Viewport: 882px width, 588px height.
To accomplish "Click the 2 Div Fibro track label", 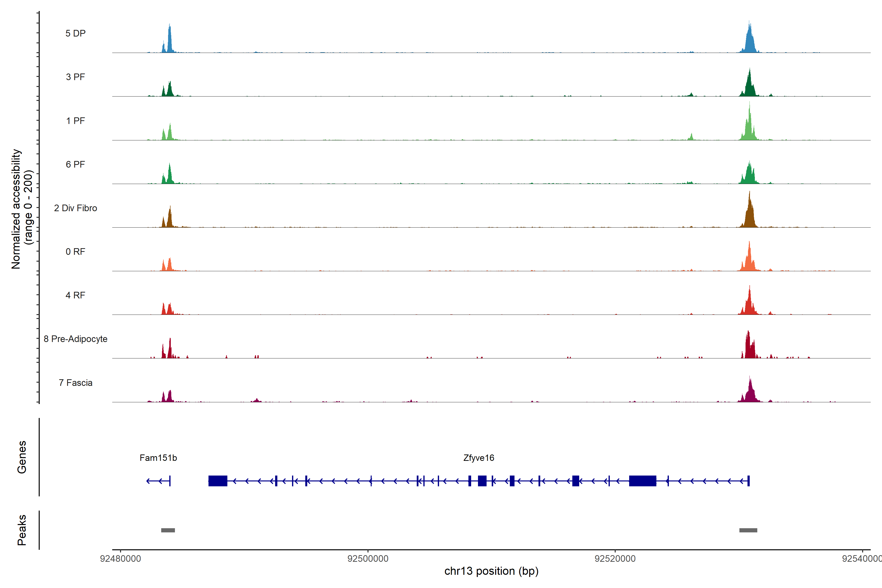I will 75,208.
